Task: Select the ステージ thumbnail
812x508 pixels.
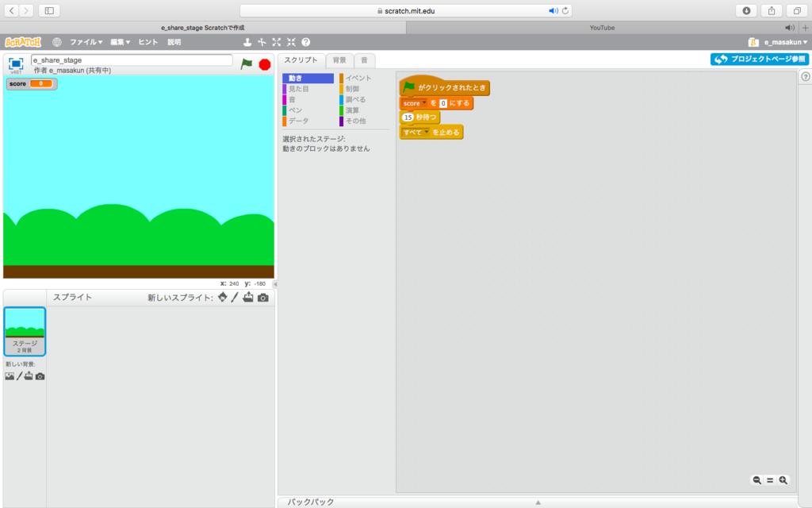Action: click(25, 331)
